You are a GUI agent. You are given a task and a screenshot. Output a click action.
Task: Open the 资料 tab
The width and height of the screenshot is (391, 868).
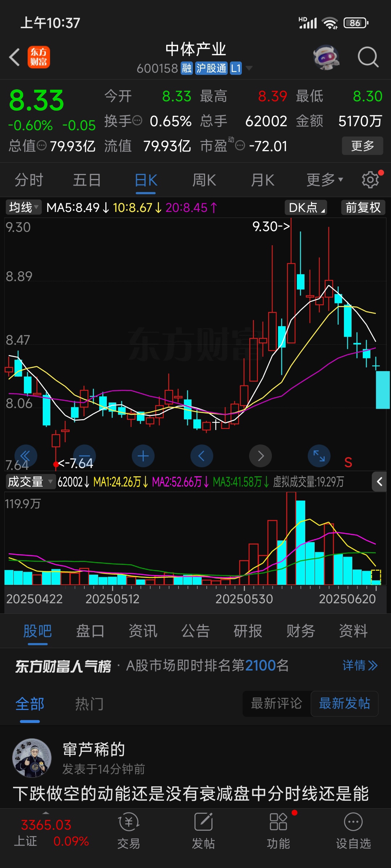(353, 631)
